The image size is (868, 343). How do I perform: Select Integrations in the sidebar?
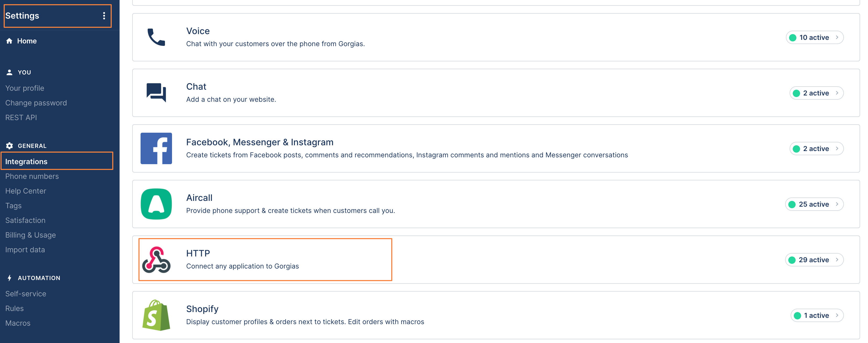click(26, 161)
